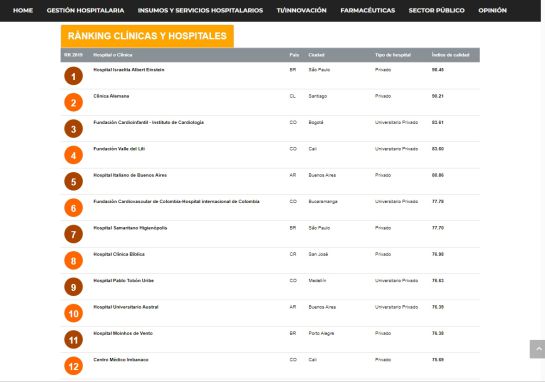This screenshot has height=382, width=545.
Task: Select TI/Innovación in navigation bar
Action: pyautogui.click(x=302, y=10)
